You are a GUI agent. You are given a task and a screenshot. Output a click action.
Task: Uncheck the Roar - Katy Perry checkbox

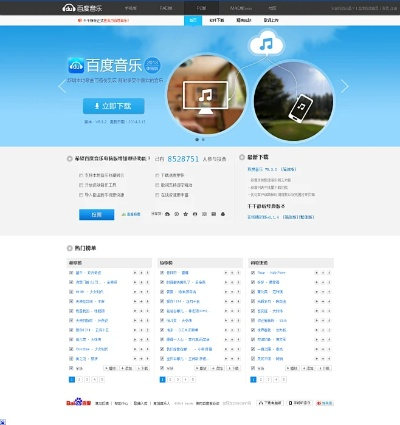[253, 273]
